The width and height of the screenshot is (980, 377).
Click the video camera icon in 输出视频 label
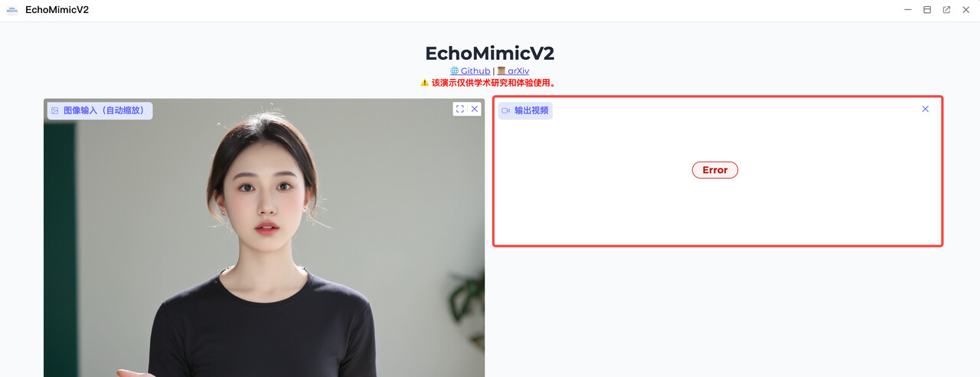505,110
